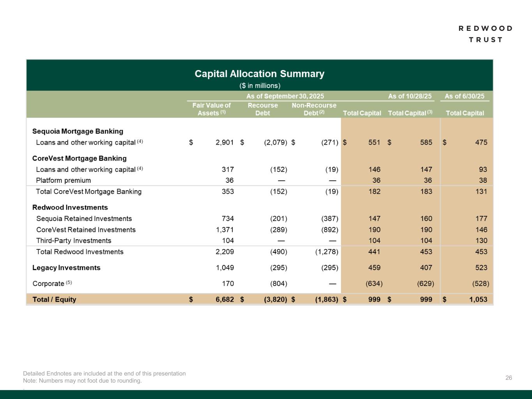The height and width of the screenshot is (399, 532).
Task: Click the 'As of 6/30/25' column header
Action: [x=464, y=96]
